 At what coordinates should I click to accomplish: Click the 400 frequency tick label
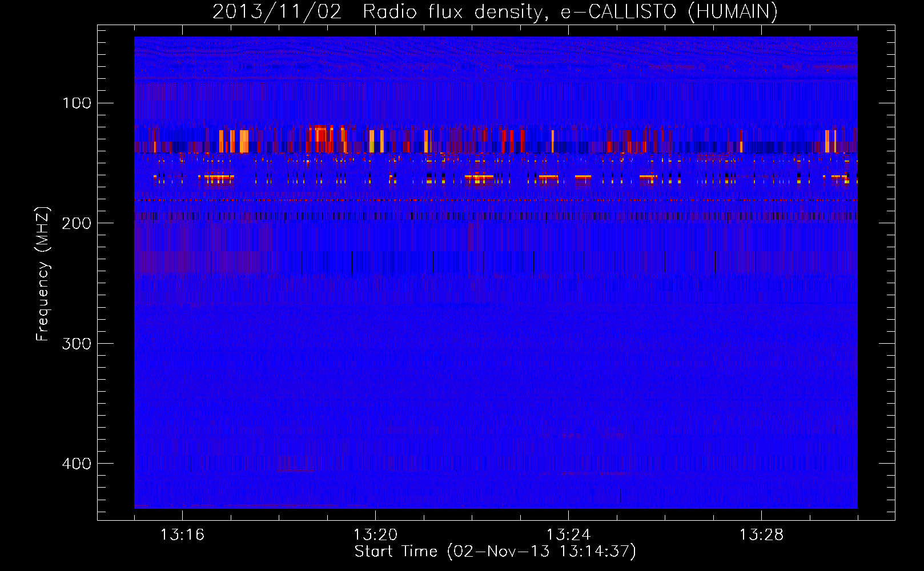(x=77, y=463)
